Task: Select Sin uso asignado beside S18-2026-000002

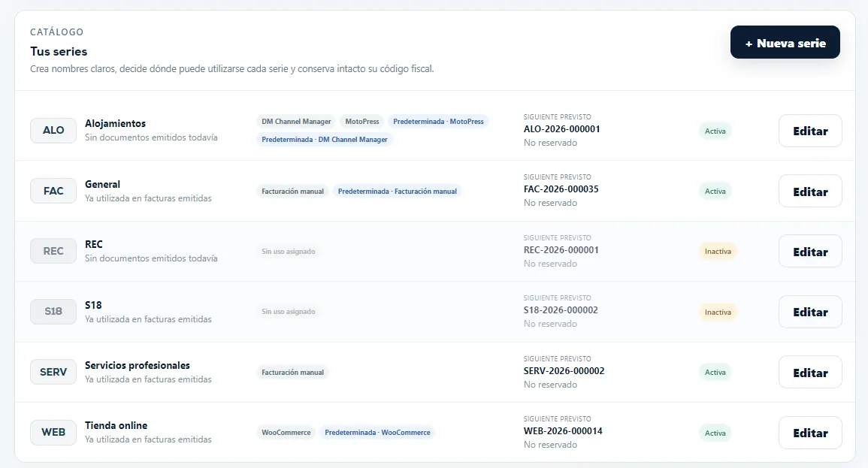Action: pyautogui.click(x=289, y=312)
